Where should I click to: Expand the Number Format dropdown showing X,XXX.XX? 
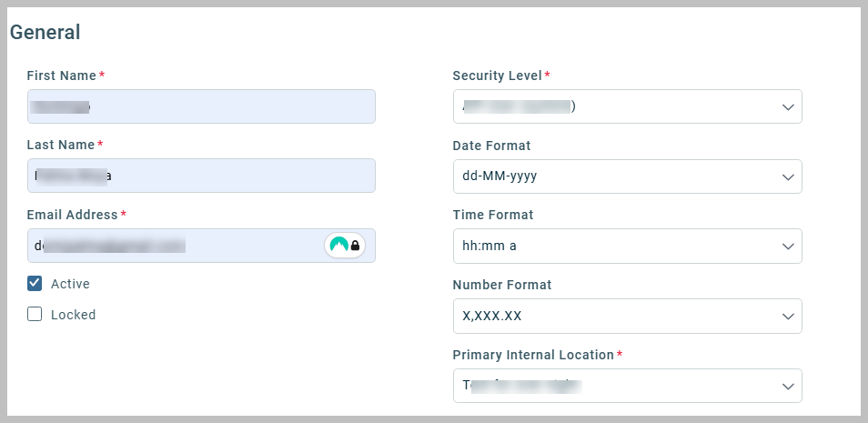pos(627,316)
